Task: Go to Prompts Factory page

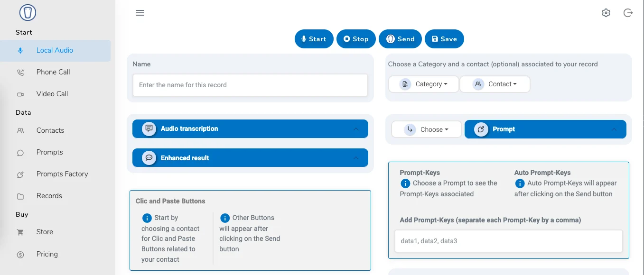Action: [62, 174]
